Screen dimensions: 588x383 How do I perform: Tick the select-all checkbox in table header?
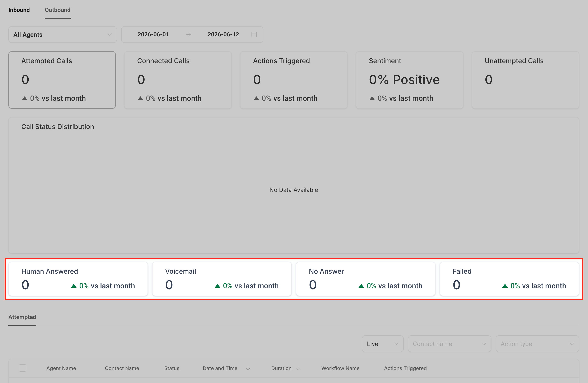23,368
